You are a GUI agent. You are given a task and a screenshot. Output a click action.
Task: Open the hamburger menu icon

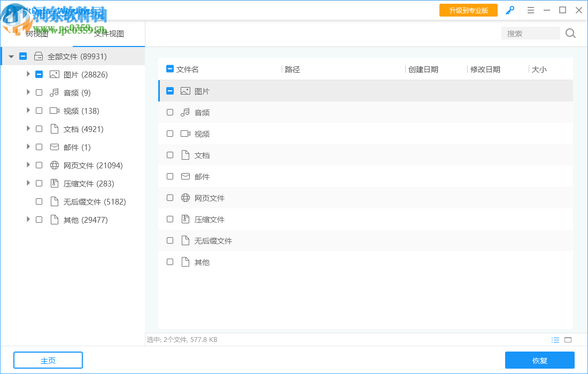click(x=530, y=10)
